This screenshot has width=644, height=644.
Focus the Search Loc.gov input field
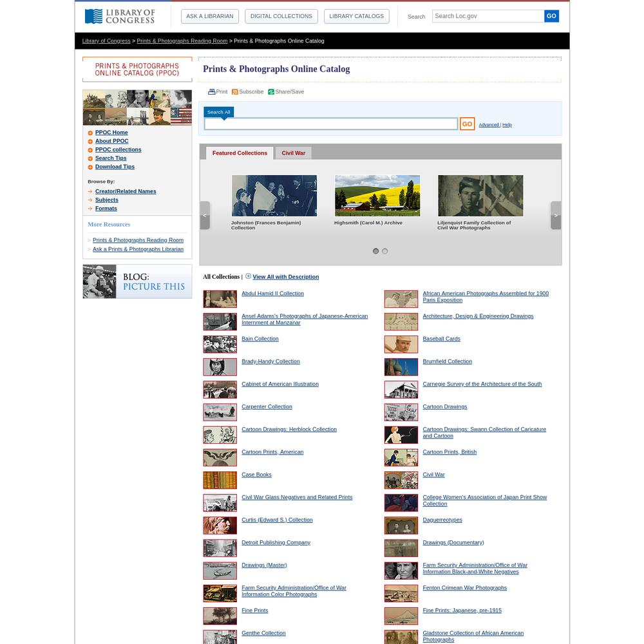pos(488,16)
